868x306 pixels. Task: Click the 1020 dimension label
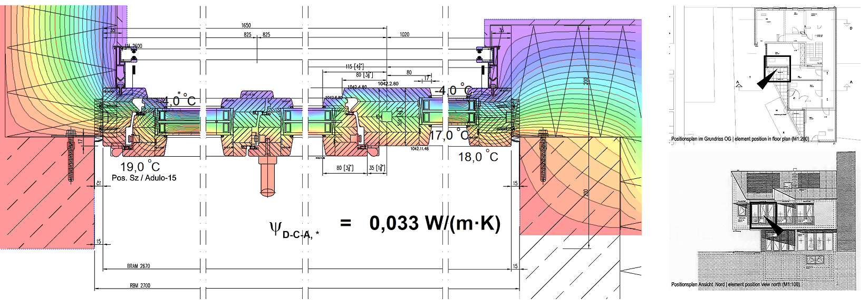point(404,34)
